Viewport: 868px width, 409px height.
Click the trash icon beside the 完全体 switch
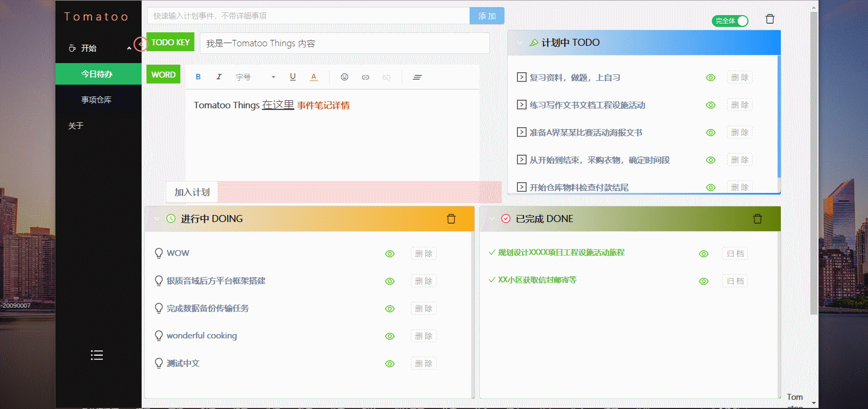[770, 19]
